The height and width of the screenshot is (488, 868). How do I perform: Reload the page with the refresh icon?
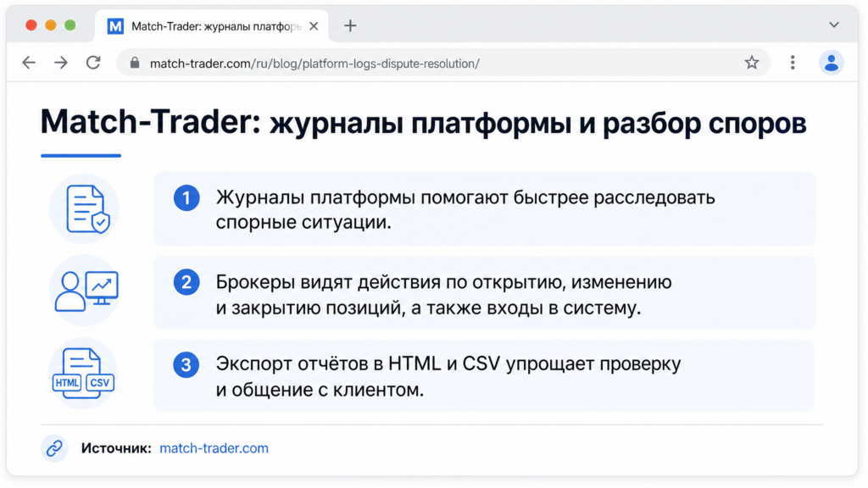93,63
